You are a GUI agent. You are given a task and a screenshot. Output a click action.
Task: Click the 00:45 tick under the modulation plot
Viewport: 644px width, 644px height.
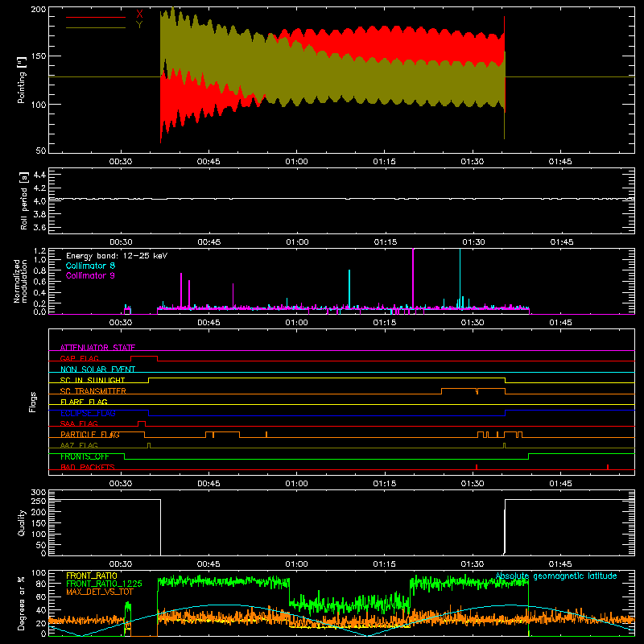pos(208,323)
